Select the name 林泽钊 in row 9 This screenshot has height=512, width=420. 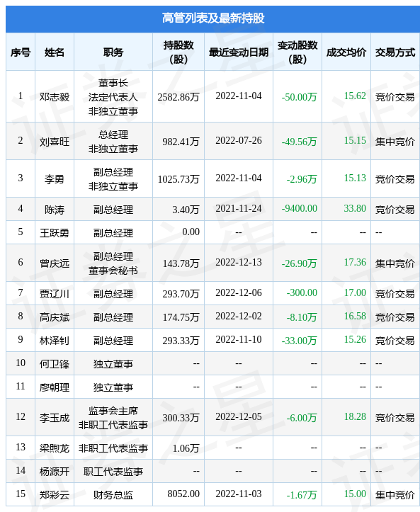55,341
